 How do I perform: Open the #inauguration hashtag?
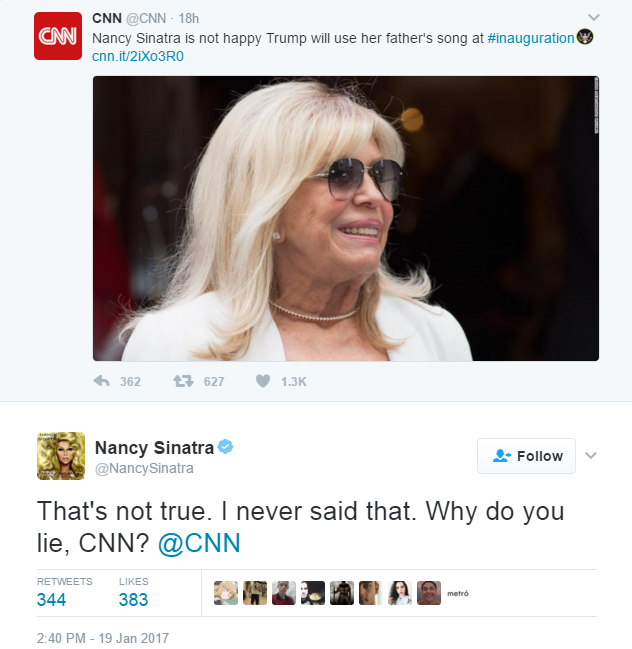click(x=531, y=38)
